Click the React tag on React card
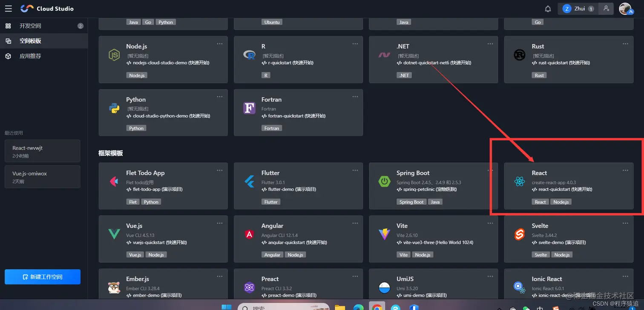This screenshot has width=644, height=310. click(x=540, y=202)
